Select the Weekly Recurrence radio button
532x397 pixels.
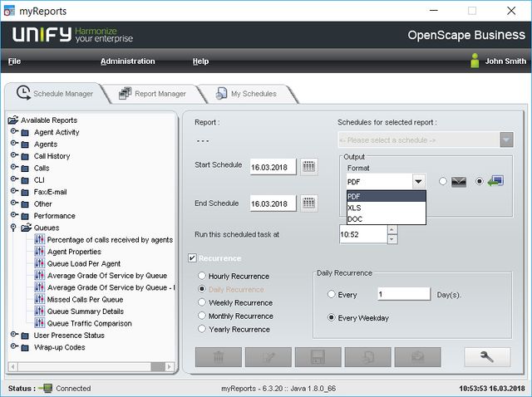point(202,303)
